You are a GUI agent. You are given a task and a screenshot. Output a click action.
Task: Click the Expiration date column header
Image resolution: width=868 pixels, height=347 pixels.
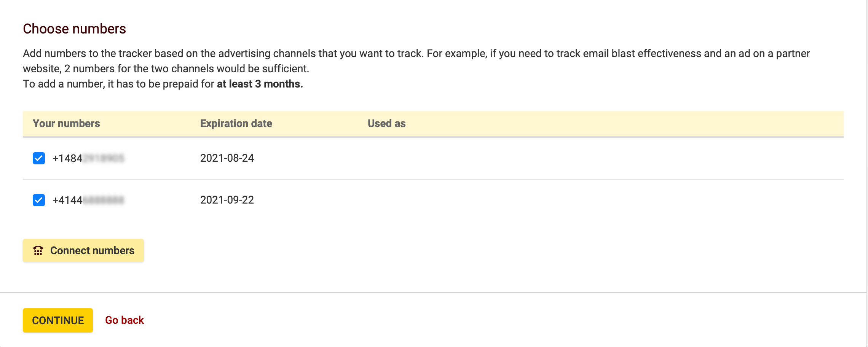(236, 124)
